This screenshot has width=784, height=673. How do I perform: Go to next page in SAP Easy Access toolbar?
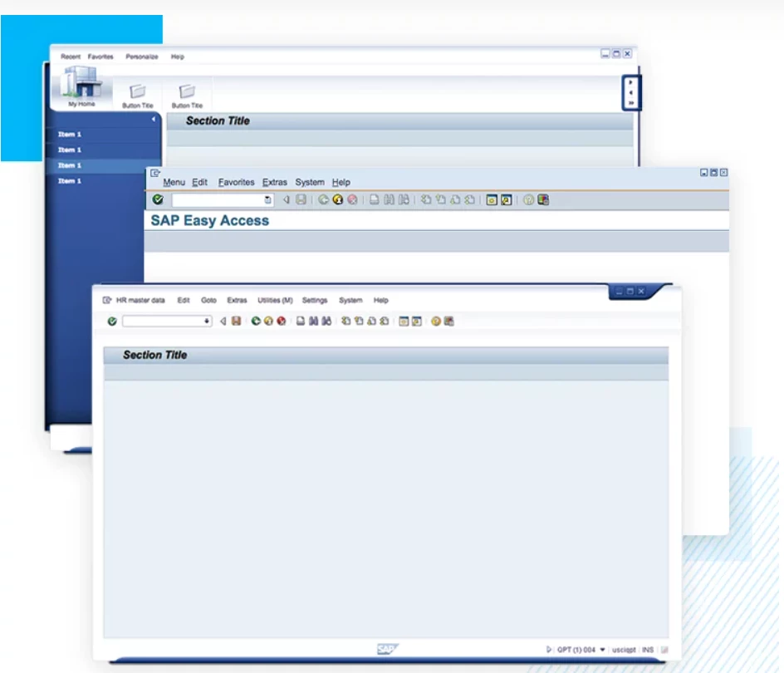pos(455,199)
